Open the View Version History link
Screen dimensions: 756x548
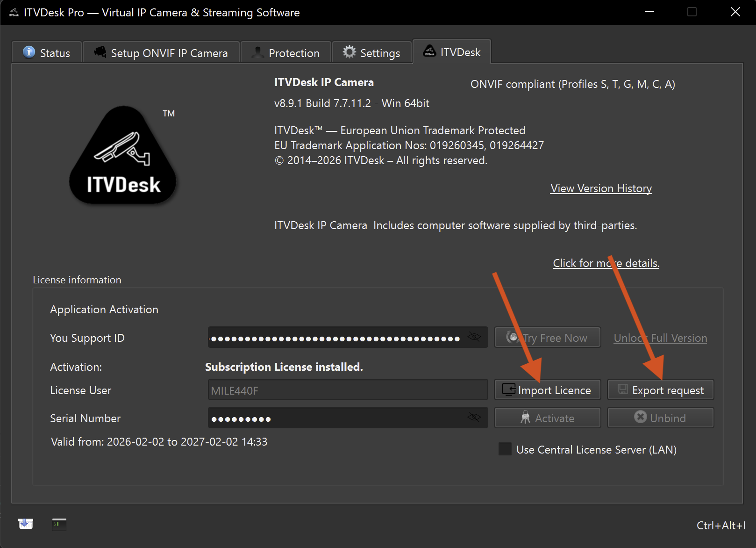coord(601,188)
